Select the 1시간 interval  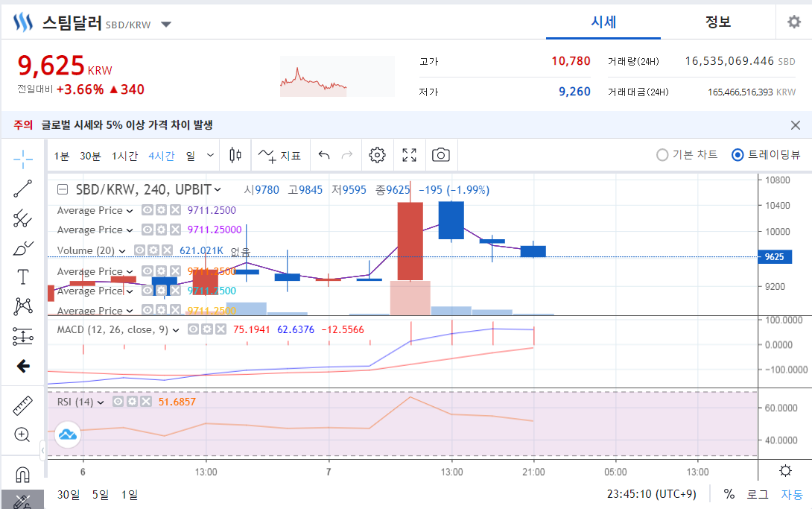tap(125, 156)
